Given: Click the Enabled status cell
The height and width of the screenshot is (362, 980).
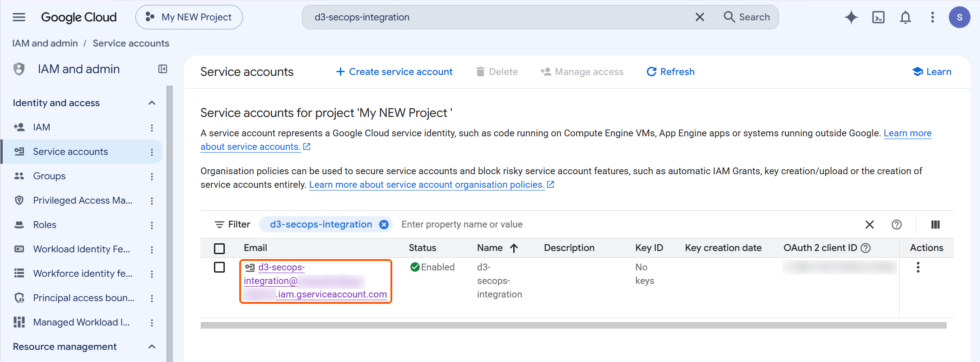Looking at the screenshot, I should point(432,267).
